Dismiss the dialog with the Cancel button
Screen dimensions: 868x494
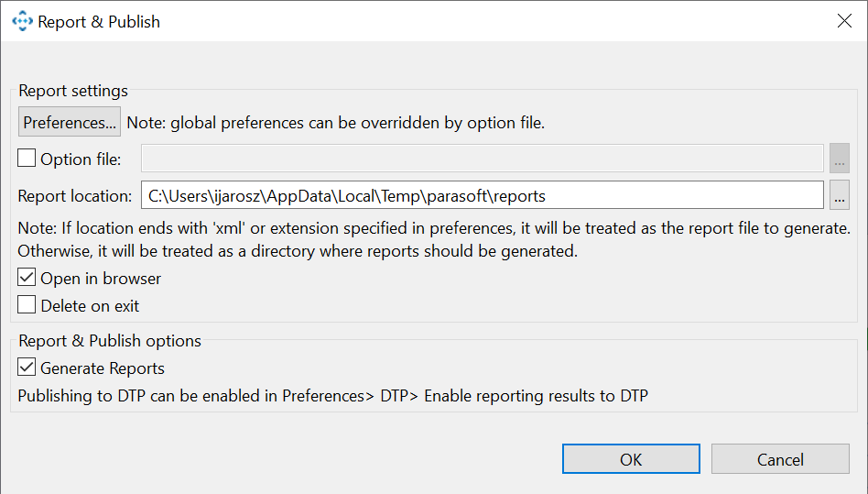(780, 459)
